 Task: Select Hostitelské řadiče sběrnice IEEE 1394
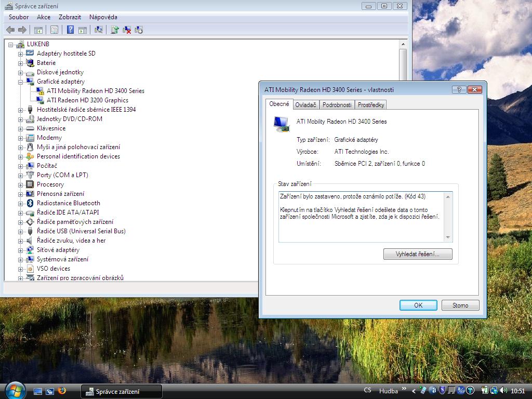click(x=86, y=110)
